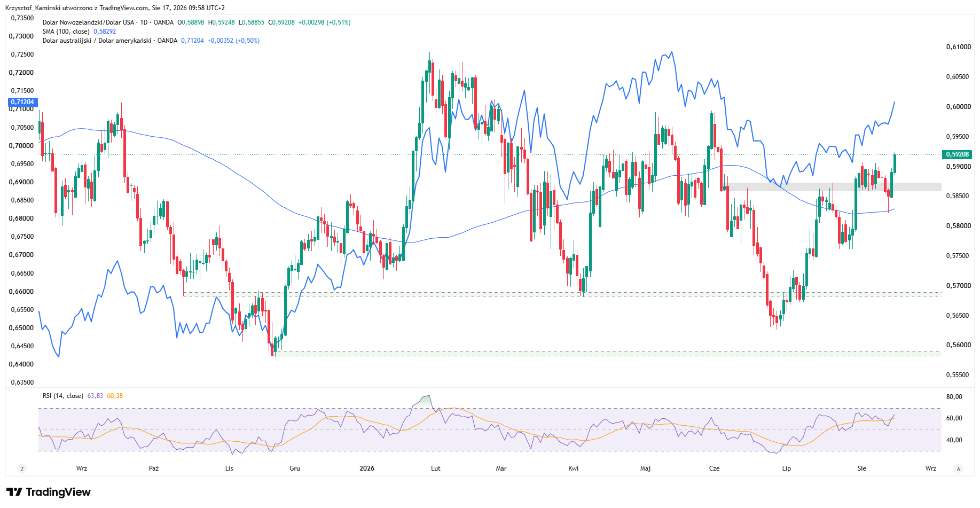980x508 pixels.
Task: Click the high value H0,59248
Action: coord(222,22)
